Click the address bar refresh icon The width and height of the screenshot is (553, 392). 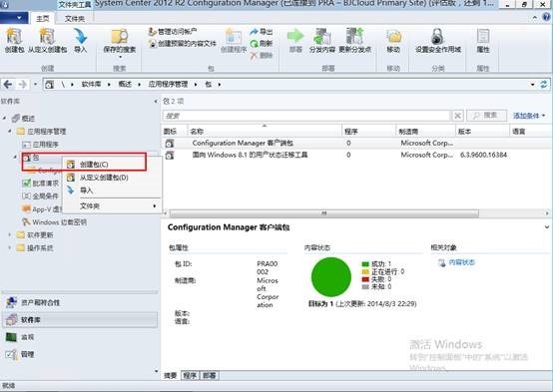[544, 84]
